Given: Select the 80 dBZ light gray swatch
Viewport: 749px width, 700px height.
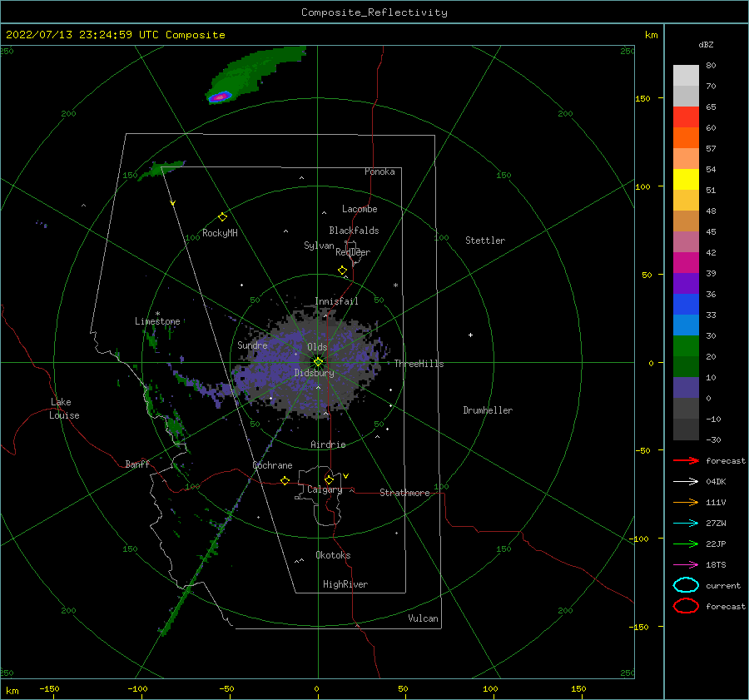Looking at the screenshot, I should 686,75.
